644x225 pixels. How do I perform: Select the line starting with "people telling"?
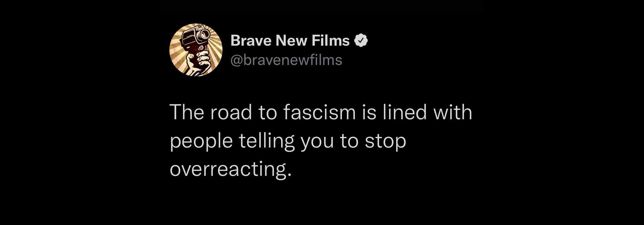click(x=288, y=141)
